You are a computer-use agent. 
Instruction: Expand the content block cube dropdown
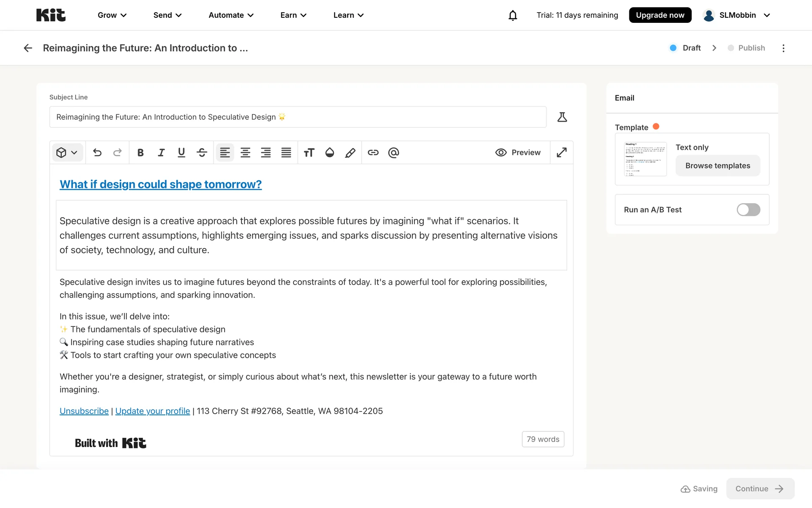pos(67,152)
